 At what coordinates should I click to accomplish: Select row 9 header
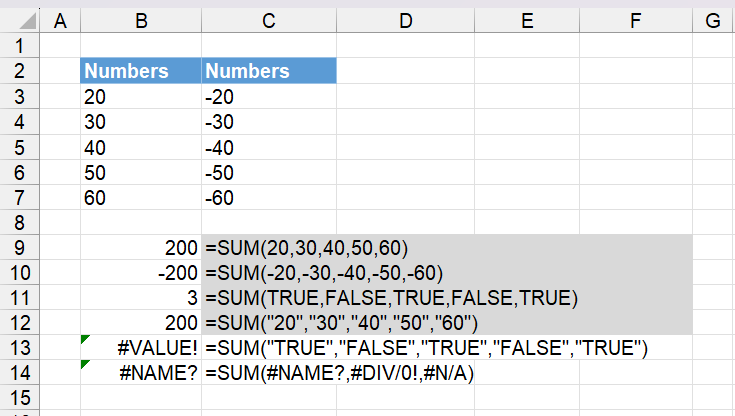pos(20,247)
